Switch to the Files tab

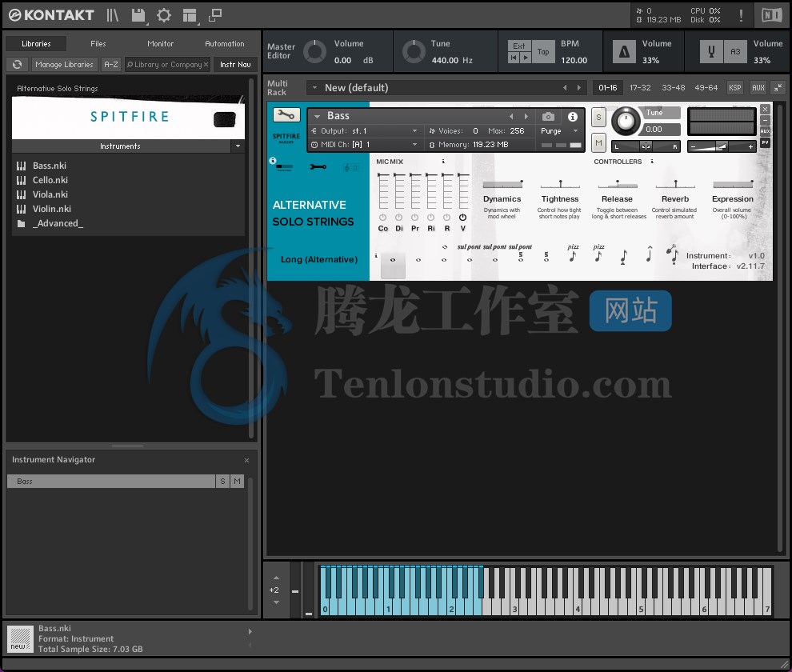[98, 43]
